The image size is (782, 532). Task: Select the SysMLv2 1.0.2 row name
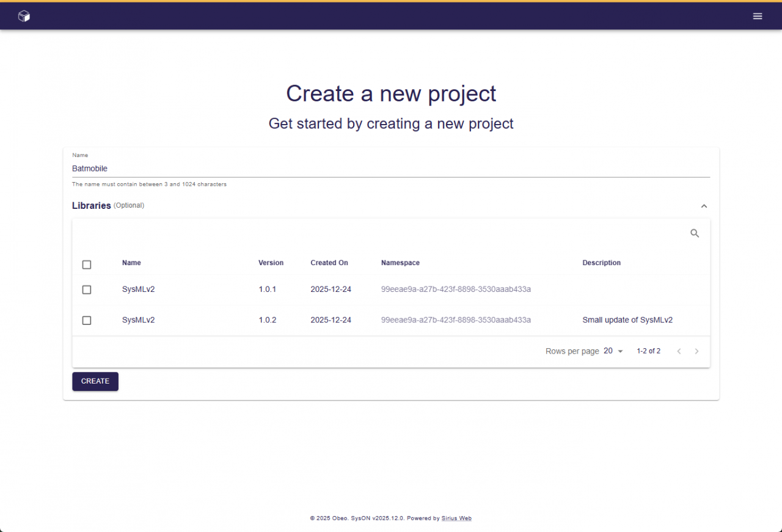[138, 320]
